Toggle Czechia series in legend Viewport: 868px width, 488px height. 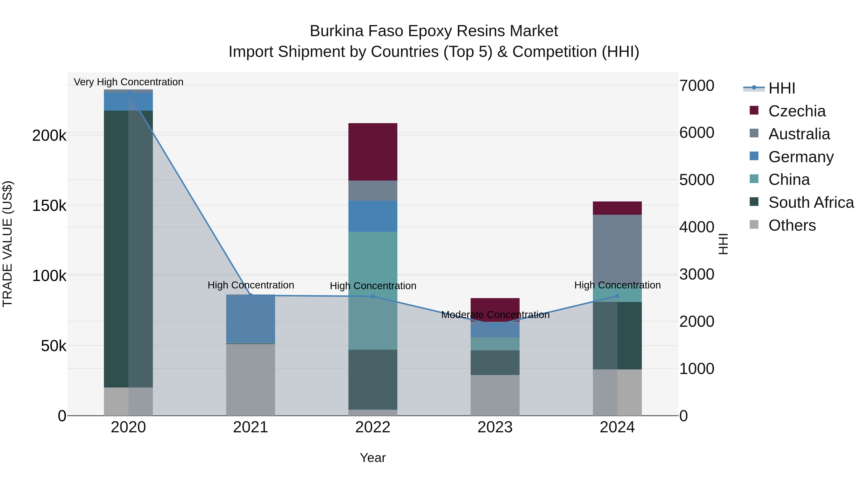[787, 111]
